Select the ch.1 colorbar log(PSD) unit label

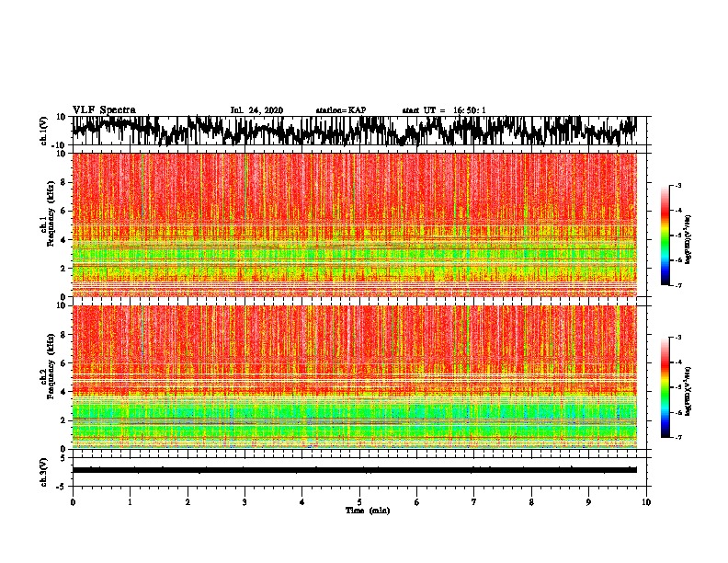tap(688, 240)
